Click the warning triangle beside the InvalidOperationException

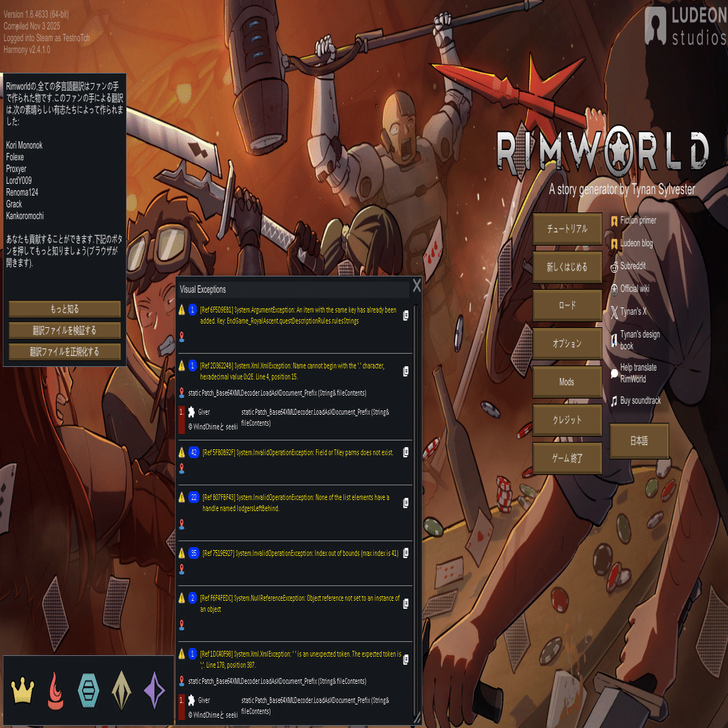click(180, 452)
